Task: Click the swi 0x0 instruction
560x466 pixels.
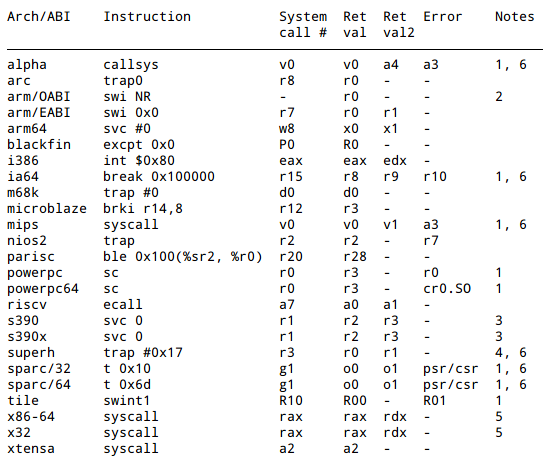Action: (x=131, y=113)
